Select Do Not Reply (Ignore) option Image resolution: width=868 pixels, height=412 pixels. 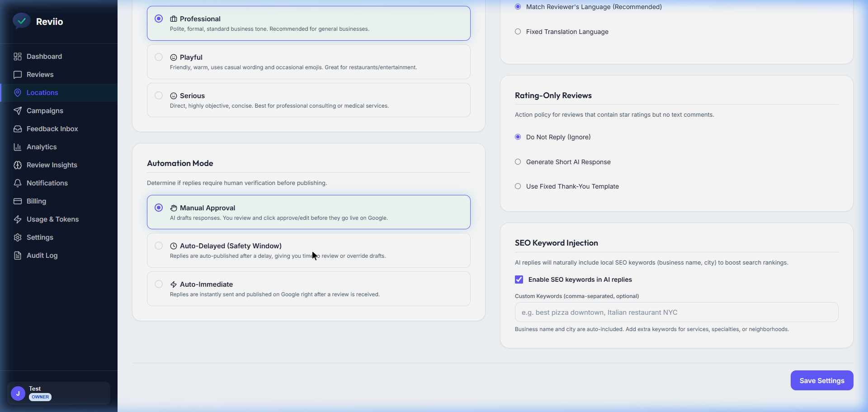pos(518,137)
